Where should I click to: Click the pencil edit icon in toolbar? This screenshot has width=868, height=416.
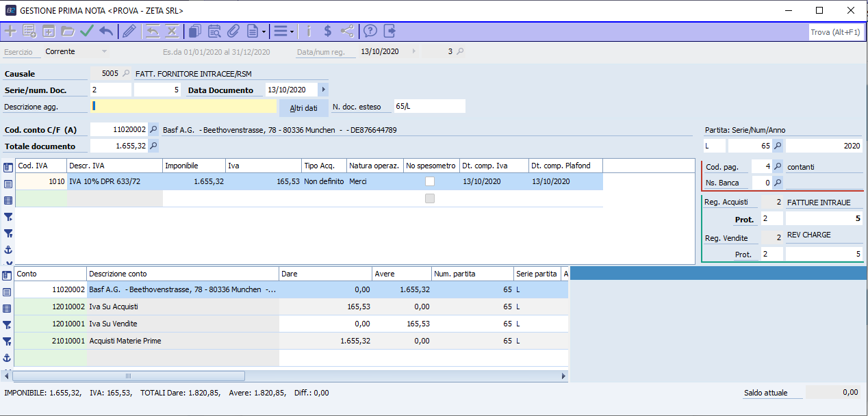point(129,31)
